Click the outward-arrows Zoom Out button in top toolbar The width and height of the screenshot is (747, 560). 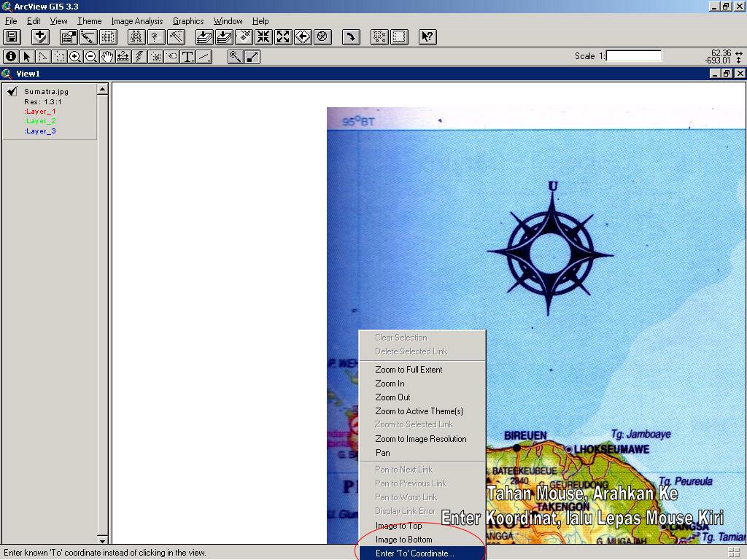[x=283, y=36]
